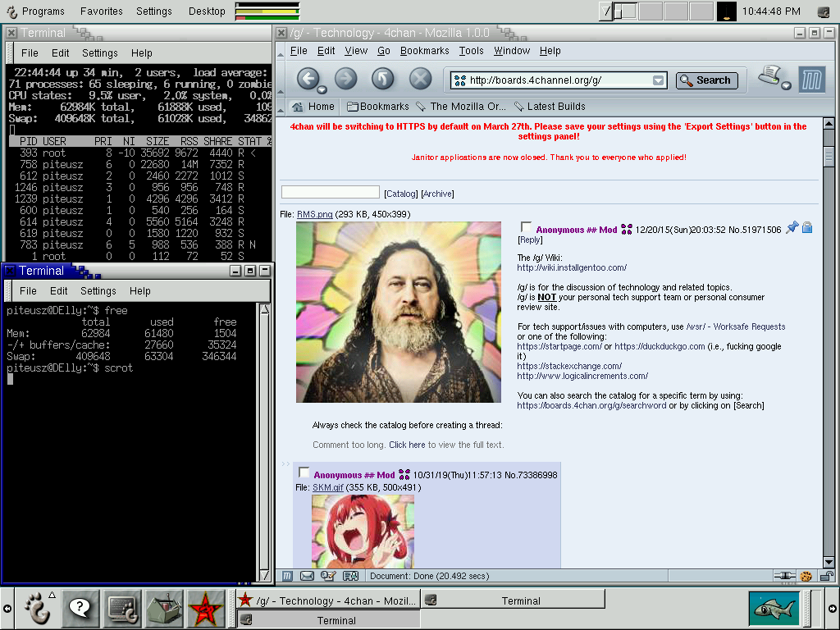Click the search box beside [Catalog]

point(331,192)
